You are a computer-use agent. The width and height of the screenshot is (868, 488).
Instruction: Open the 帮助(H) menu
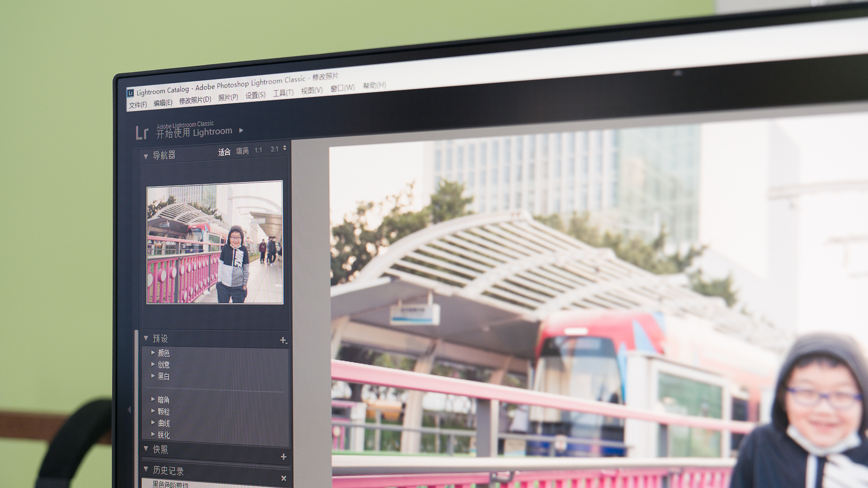pyautogui.click(x=374, y=85)
